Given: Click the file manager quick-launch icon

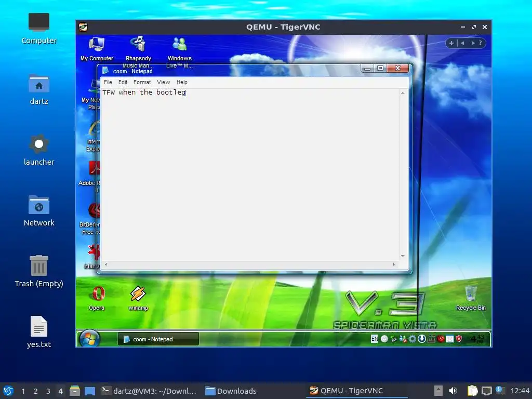Looking at the screenshot, I should coord(75,391).
